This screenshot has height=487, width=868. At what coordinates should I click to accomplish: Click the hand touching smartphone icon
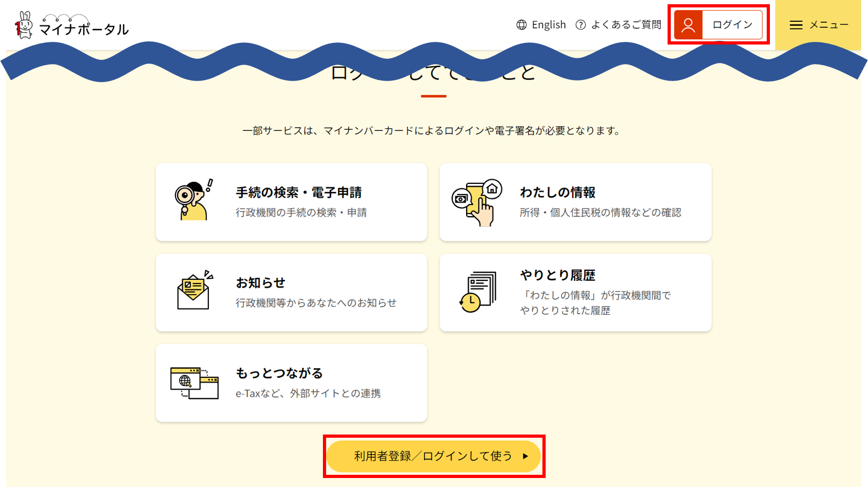tap(477, 202)
